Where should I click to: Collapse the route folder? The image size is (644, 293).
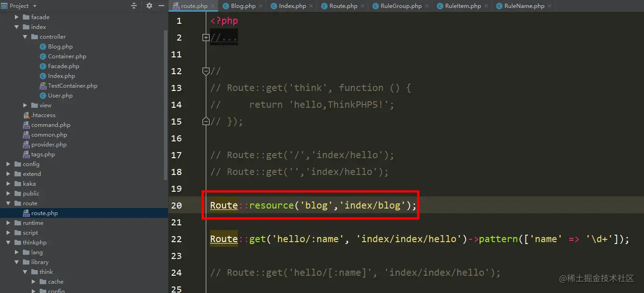click(x=8, y=203)
